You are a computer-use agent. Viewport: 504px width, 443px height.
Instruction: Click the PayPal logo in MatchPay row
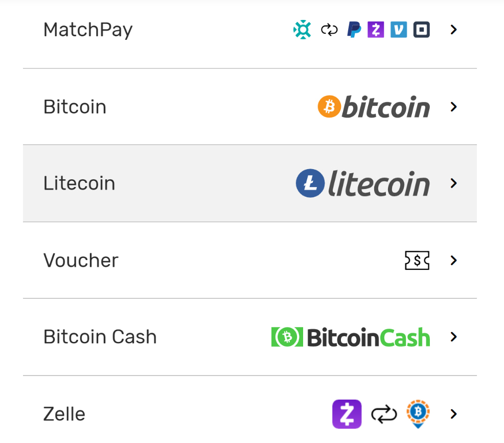point(354,30)
